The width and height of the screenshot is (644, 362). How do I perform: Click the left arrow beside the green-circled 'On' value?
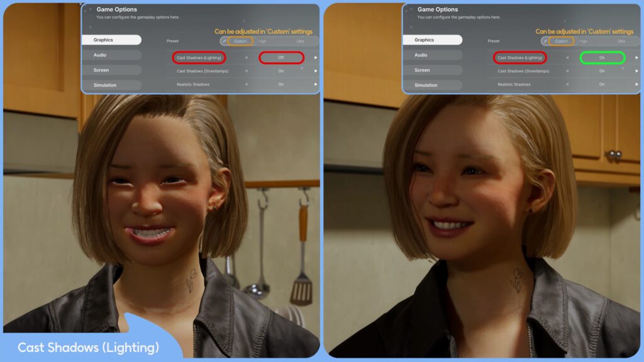tap(567, 58)
